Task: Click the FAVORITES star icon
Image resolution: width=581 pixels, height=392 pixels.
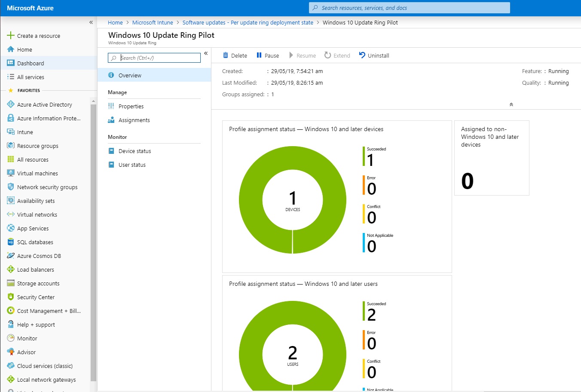Action: (11, 90)
